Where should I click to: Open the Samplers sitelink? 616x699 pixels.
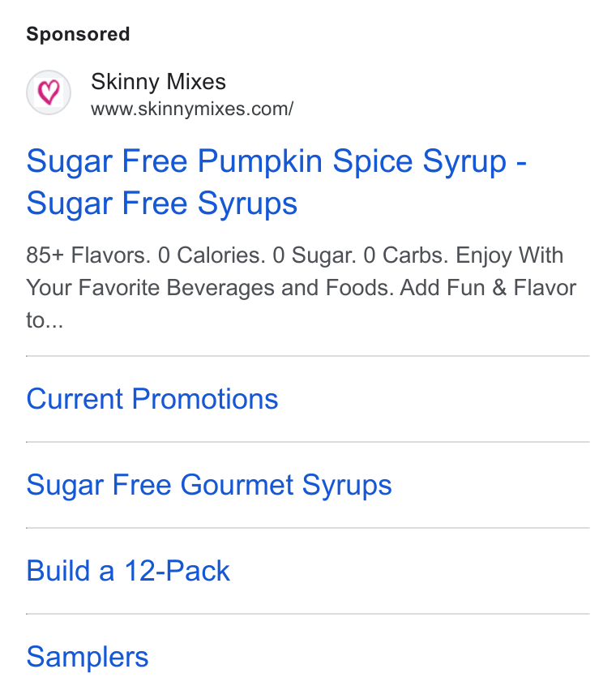point(88,657)
